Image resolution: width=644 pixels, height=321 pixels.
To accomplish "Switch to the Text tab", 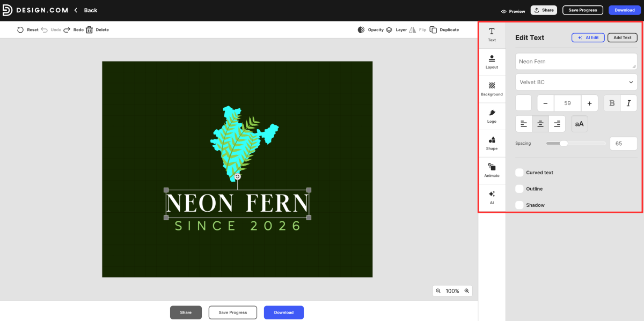I will point(492,35).
